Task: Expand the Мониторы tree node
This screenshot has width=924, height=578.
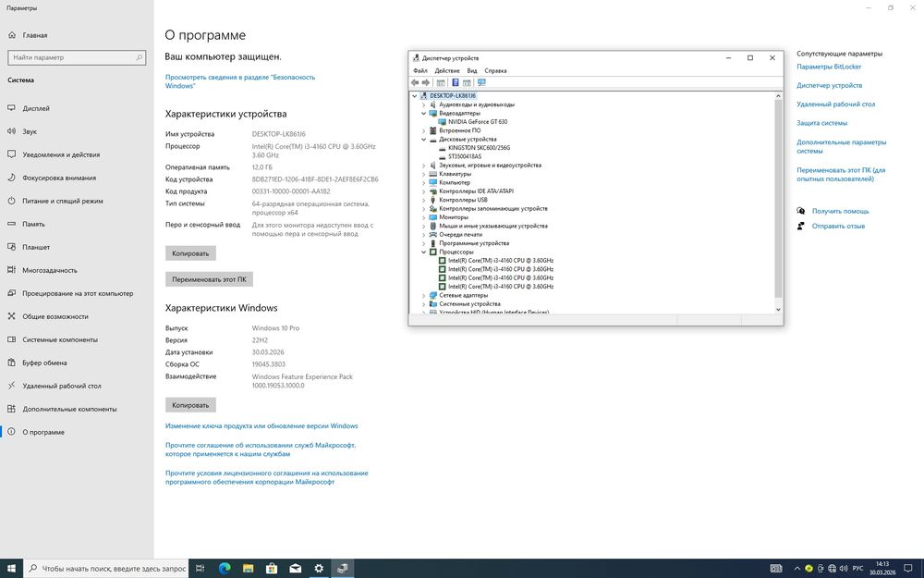Action: [423, 217]
